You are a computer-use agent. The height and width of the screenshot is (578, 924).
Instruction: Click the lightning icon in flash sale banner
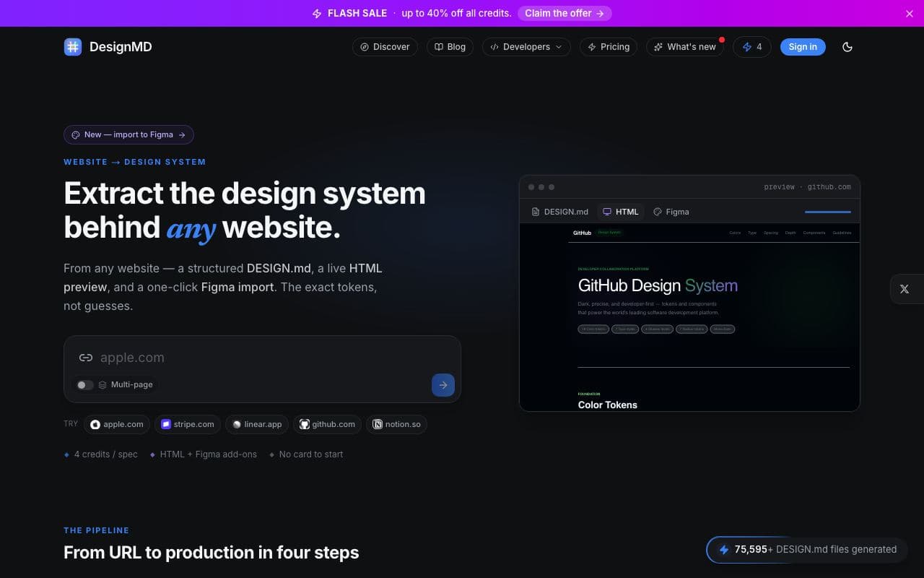pyautogui.click(x=317, y=14)
